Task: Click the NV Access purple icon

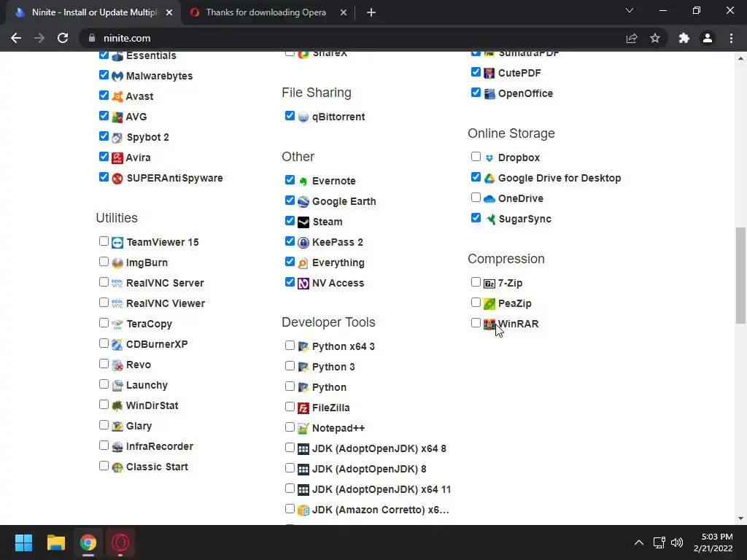Action: click(x=303, y=284)
